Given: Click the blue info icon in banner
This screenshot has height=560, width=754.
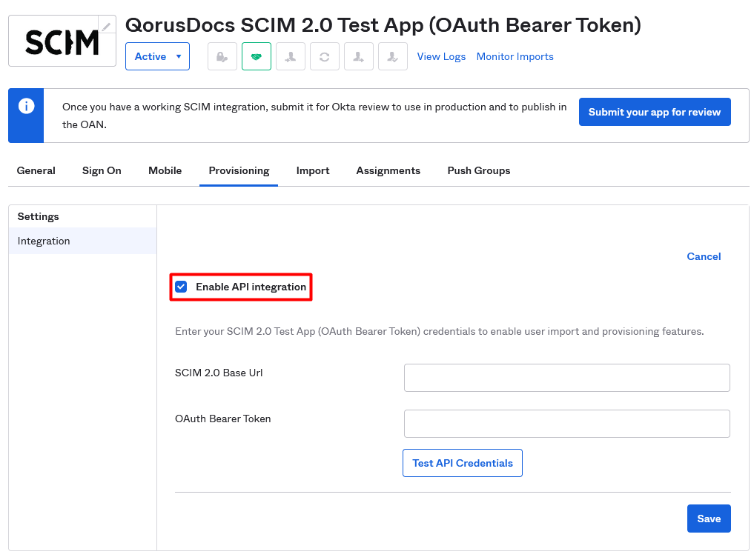Looking at the screenshot, I should click(x=27, y=106).
